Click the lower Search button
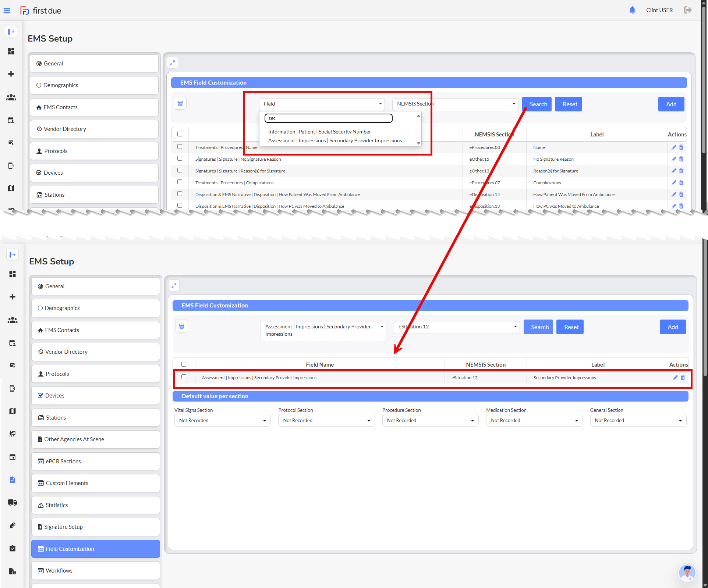This screenshot has width=708, height=588. point(539,327)
